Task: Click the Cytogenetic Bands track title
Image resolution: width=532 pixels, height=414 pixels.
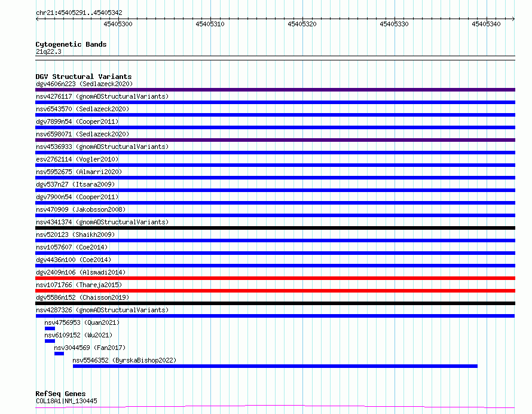Action: tap(71, 44)
